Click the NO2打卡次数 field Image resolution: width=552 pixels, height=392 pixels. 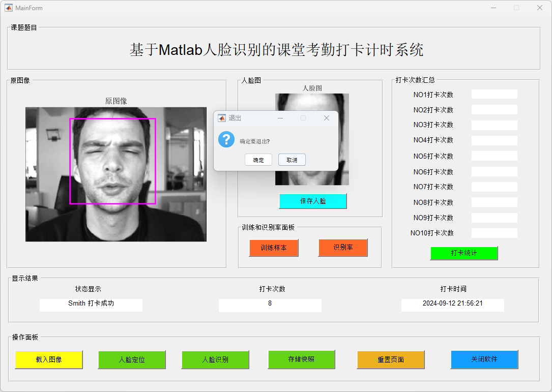point(495,110)
